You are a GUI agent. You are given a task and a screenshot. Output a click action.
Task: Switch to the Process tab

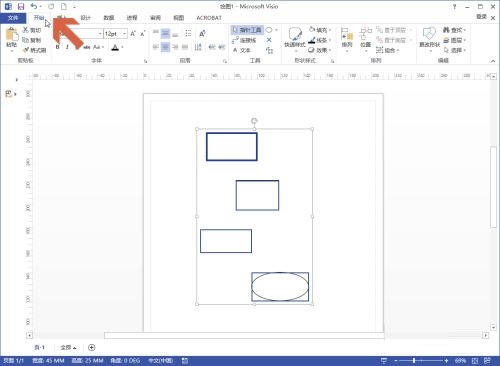(x=132, y=18)
